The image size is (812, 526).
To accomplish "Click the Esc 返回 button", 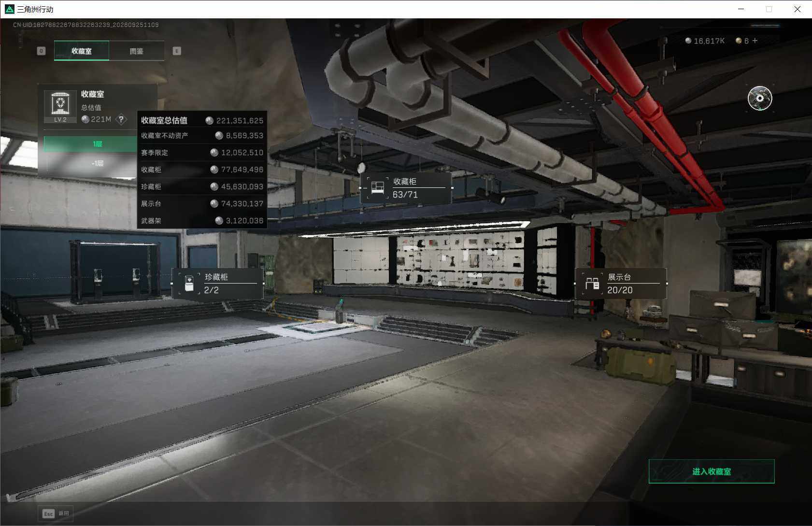I will 56,513.
